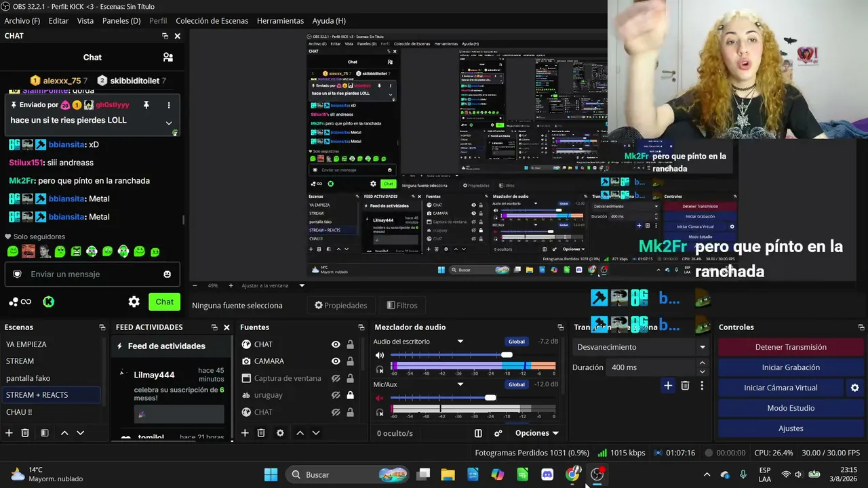Start virtual camera with Iniciar Cámara Virtual
Viewport: 868px width, 488px height.
(781, 388)
